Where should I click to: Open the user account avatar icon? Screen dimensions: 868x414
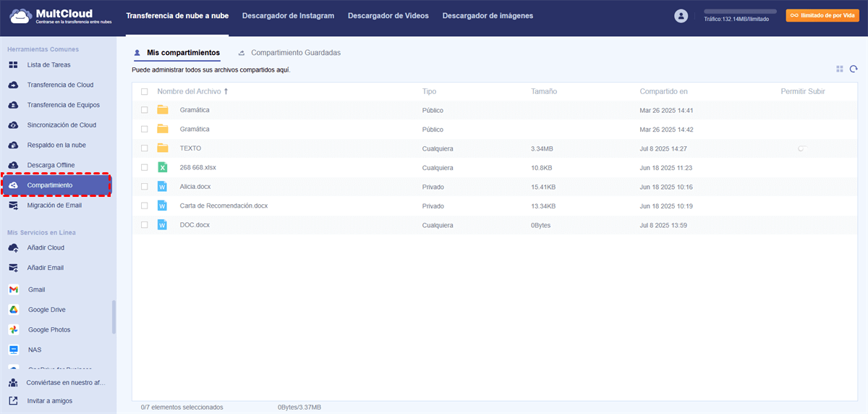(x=681, y=16)
